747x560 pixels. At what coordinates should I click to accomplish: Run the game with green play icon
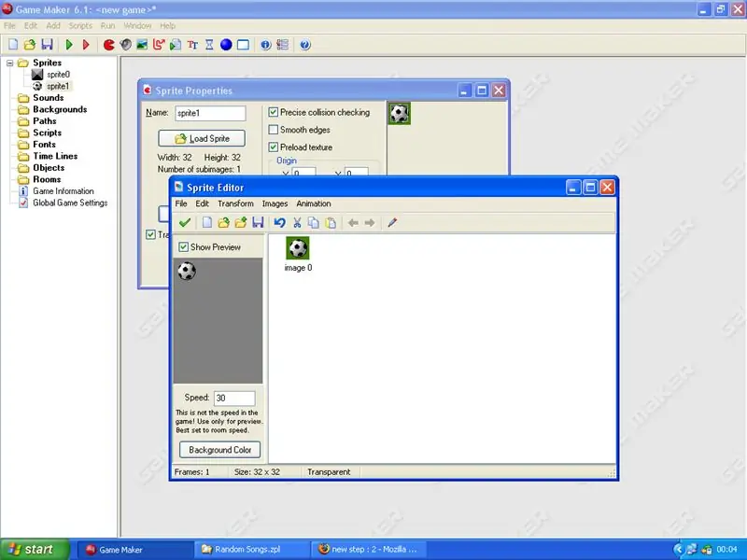[69, 45]
